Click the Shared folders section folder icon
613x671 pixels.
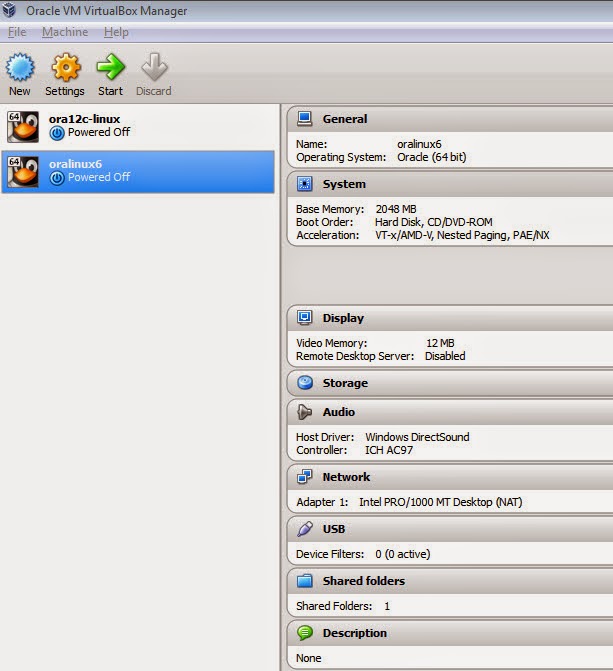(x=305, y=581)
